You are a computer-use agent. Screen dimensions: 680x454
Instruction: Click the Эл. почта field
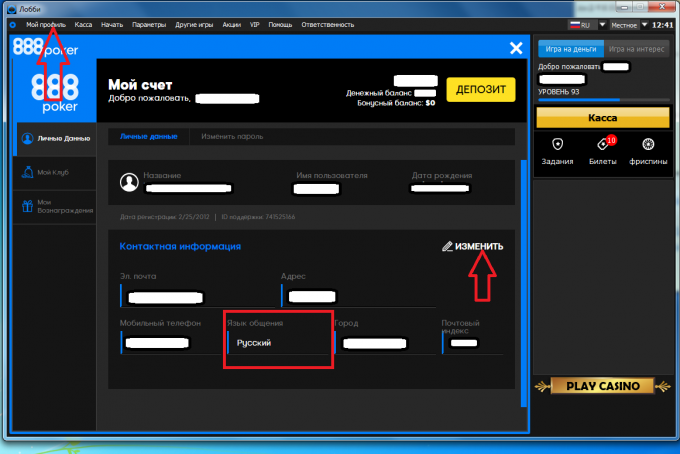[x=197, y=297]
